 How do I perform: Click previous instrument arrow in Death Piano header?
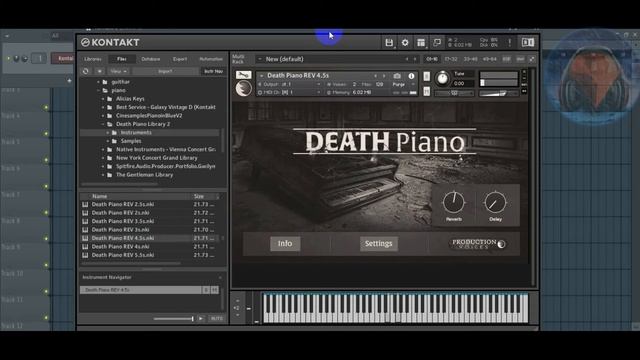point(376,76)
